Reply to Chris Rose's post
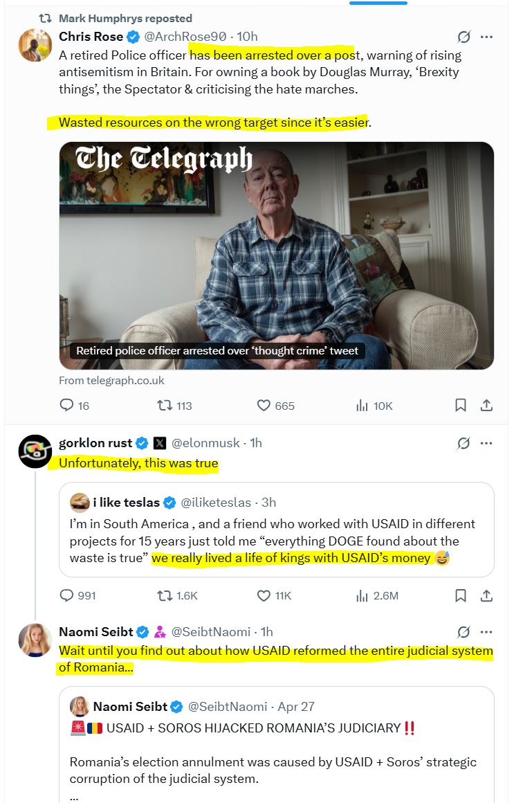 click(x=67, y=406)
